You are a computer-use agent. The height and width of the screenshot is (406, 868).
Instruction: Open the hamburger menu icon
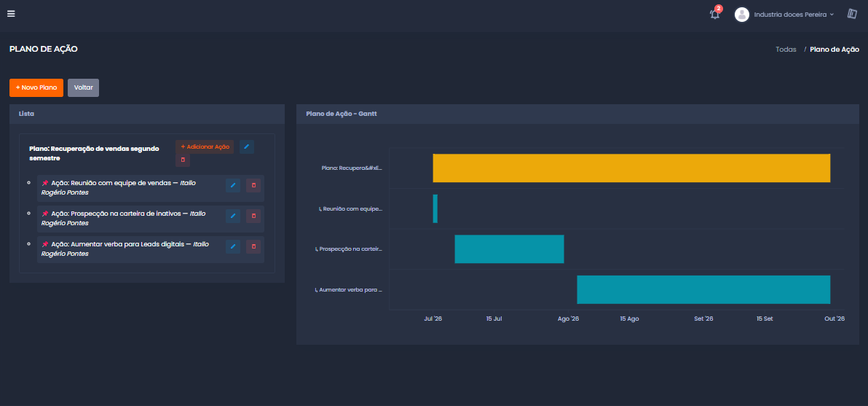tap(11, 14)
